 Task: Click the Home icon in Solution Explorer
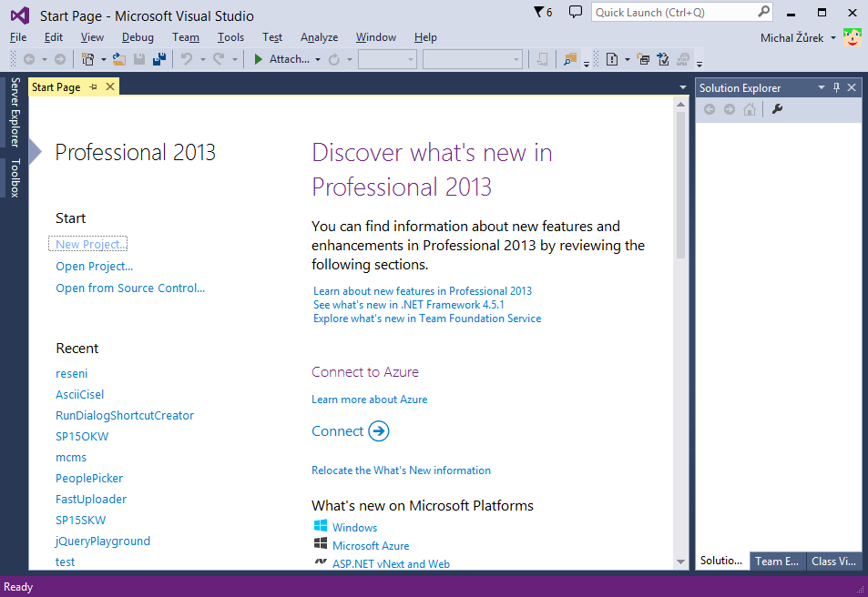coord(749,109)
